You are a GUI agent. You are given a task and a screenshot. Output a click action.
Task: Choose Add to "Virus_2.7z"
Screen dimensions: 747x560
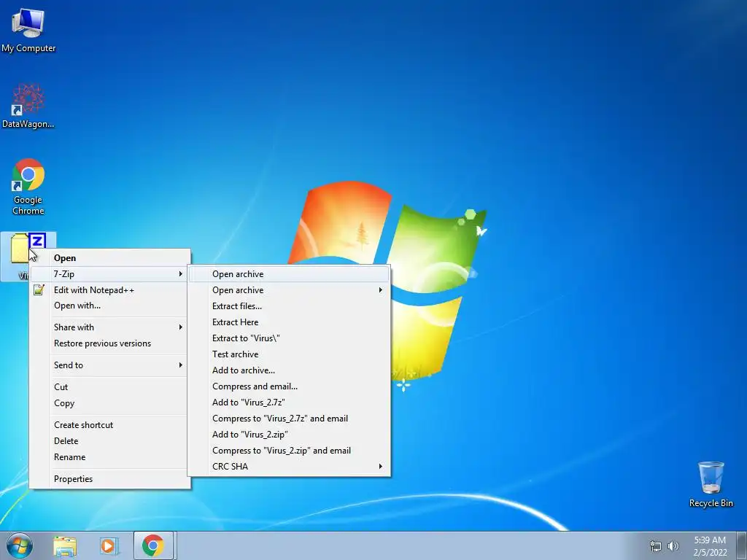coord(289,402)
